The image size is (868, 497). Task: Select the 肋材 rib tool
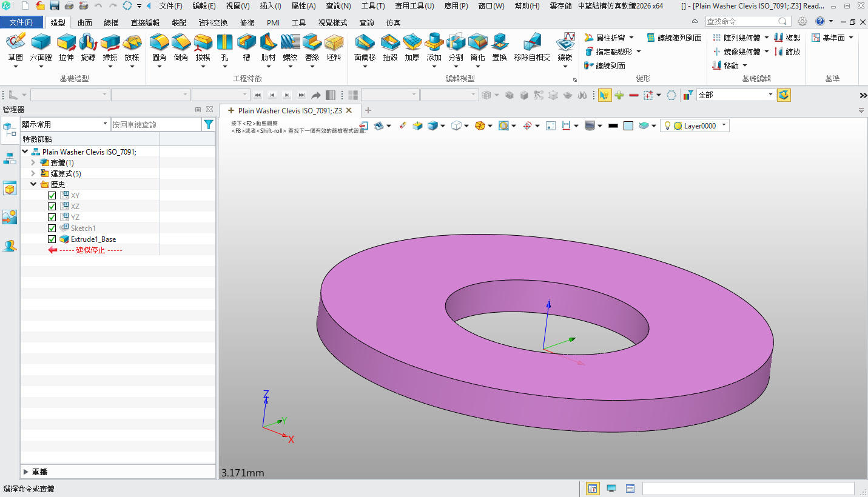268,47
